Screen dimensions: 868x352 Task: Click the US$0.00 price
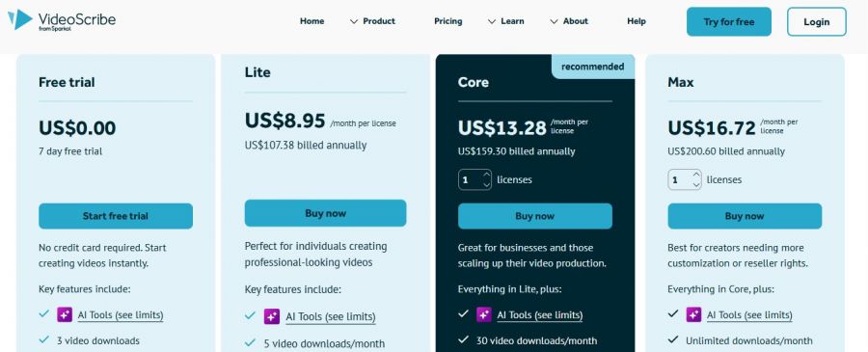pos(77,128)
